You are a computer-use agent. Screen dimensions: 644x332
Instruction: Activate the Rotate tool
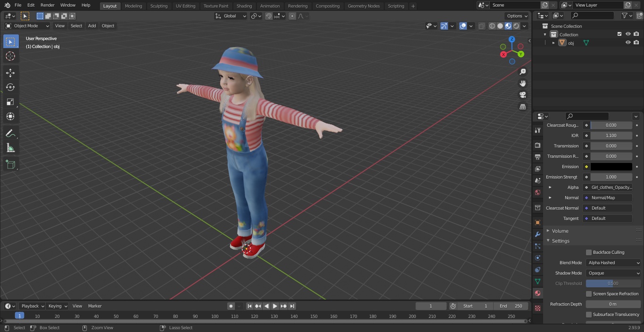10,88
